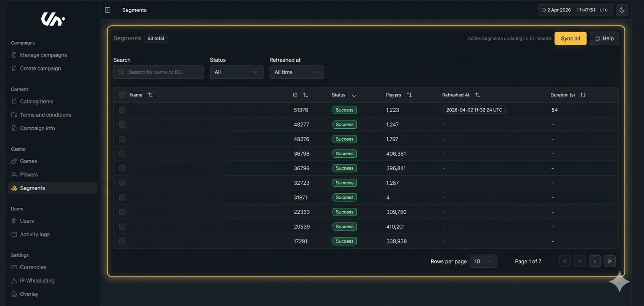Sort by Duration (s) column arrows
Image resolution: width=644 pixels, height=306 pixels.
pyautogui.click(x=583, y=95)
